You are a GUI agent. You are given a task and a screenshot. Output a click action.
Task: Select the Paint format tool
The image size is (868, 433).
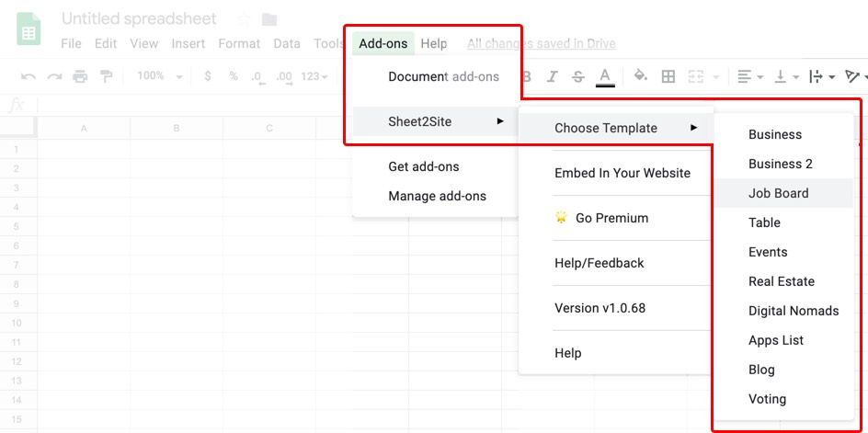pyautogui.click(x=106, y=76)
